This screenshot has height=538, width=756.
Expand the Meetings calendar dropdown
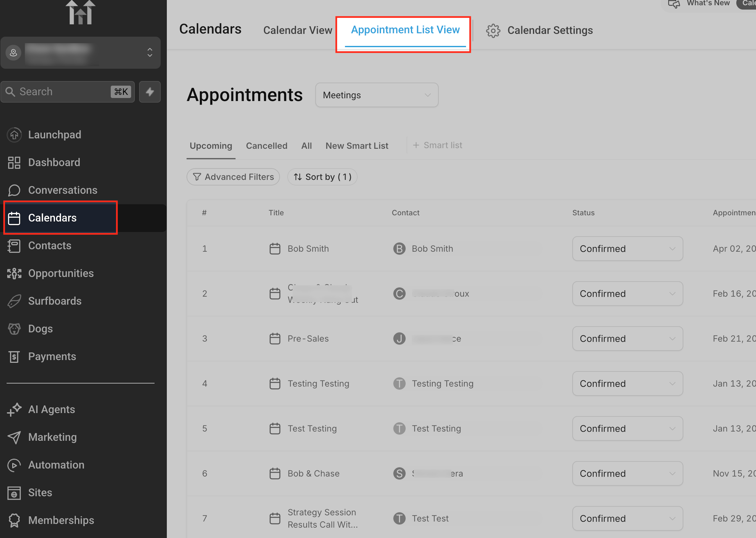tap(377, 95)
